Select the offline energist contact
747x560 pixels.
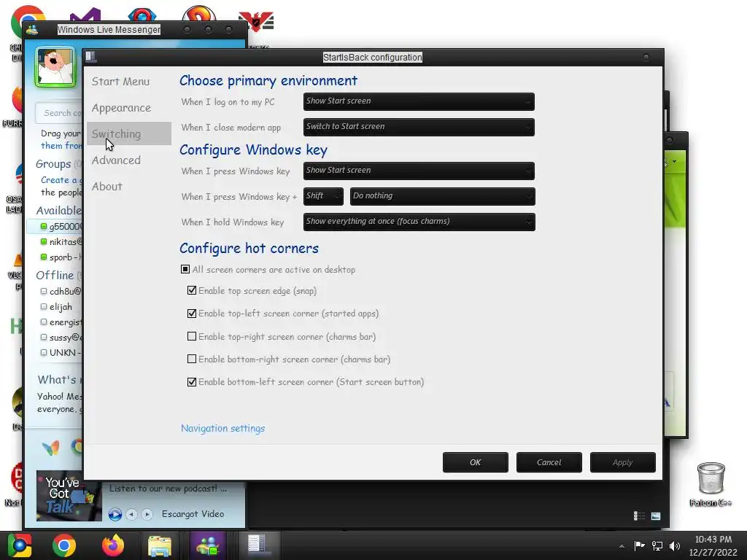pos(61,322)
